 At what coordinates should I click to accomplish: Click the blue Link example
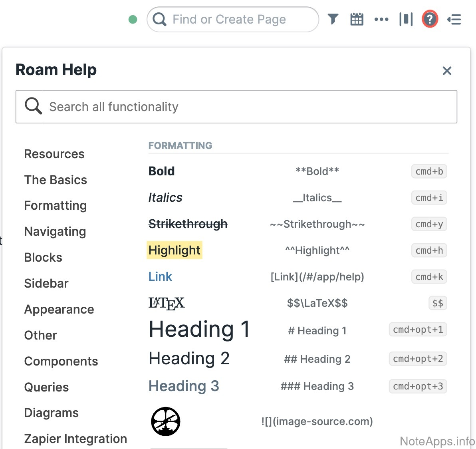click(160, 276)
